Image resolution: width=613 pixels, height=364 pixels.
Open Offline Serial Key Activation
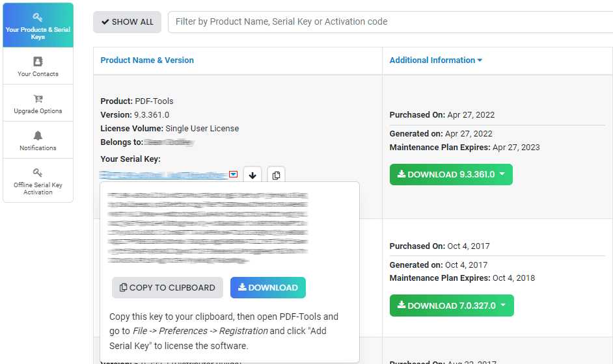pos(38,181)
